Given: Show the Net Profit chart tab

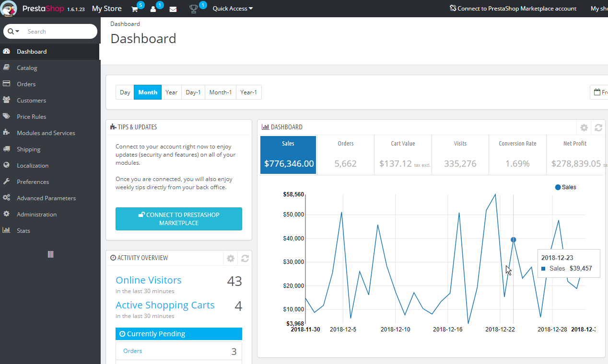Looking at the screenshot, I should (575, 155).
